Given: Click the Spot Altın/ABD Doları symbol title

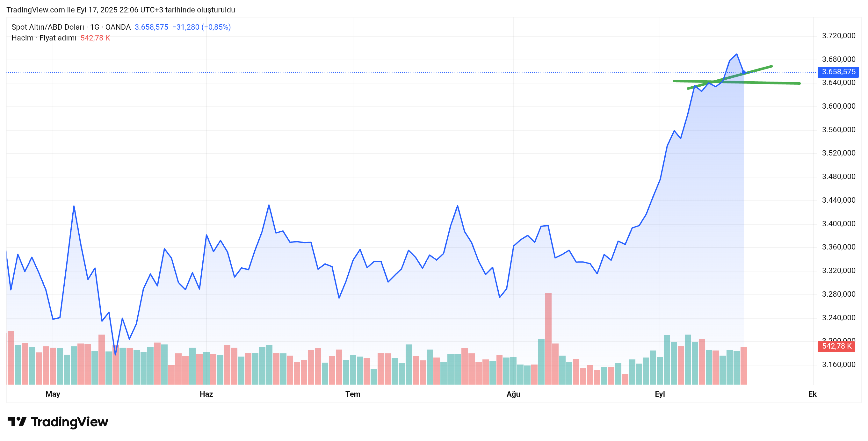Looking at the screenshot, I should (x=47, y=27).
